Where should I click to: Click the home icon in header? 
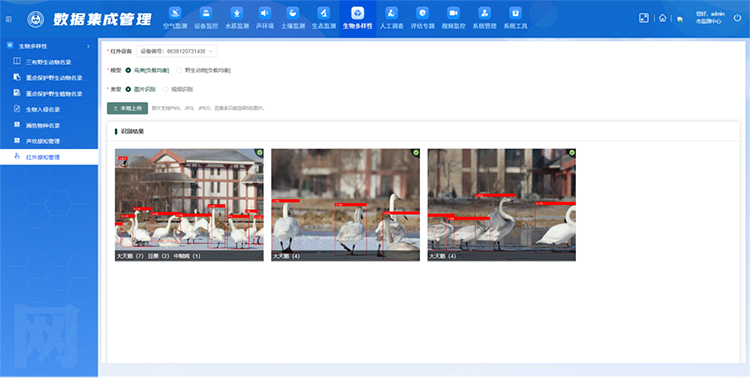(662, 18)
